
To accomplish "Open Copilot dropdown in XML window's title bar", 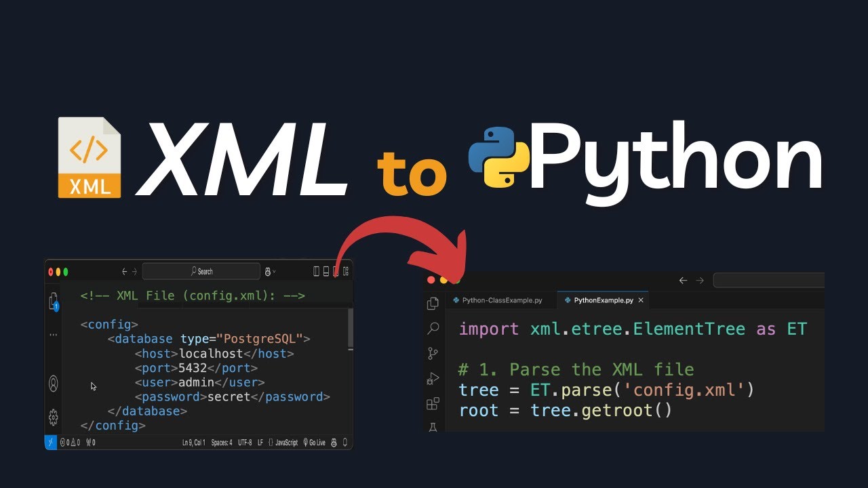I will click(270, 271).
